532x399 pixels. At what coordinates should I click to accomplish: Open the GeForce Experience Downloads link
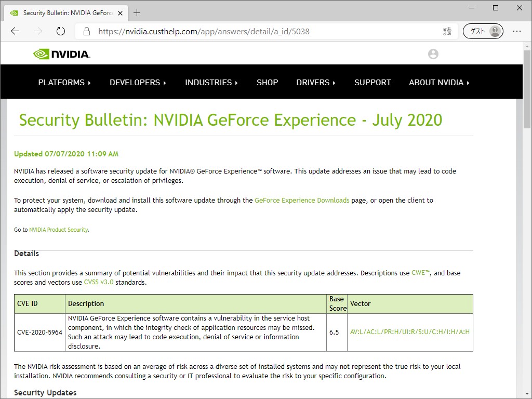pos(302,200)
